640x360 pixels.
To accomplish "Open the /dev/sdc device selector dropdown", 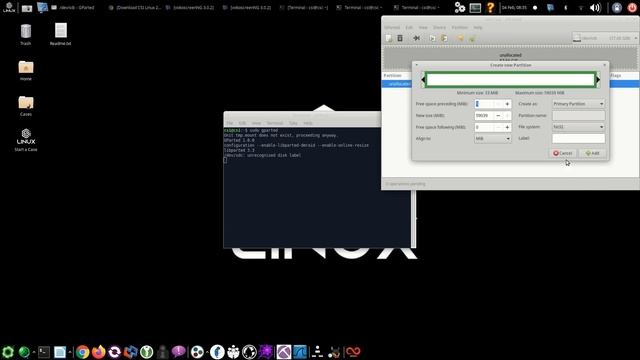I will coord(604,38).
